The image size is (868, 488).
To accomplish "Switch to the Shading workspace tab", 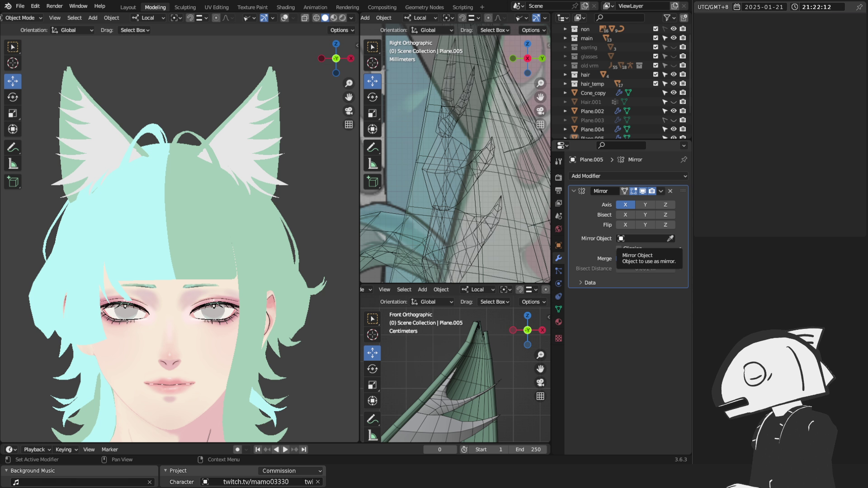I will [285, 7].
